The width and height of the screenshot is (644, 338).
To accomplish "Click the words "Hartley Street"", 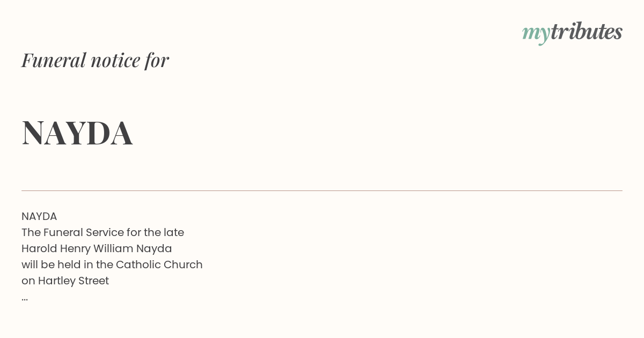I will pos(74,281).
